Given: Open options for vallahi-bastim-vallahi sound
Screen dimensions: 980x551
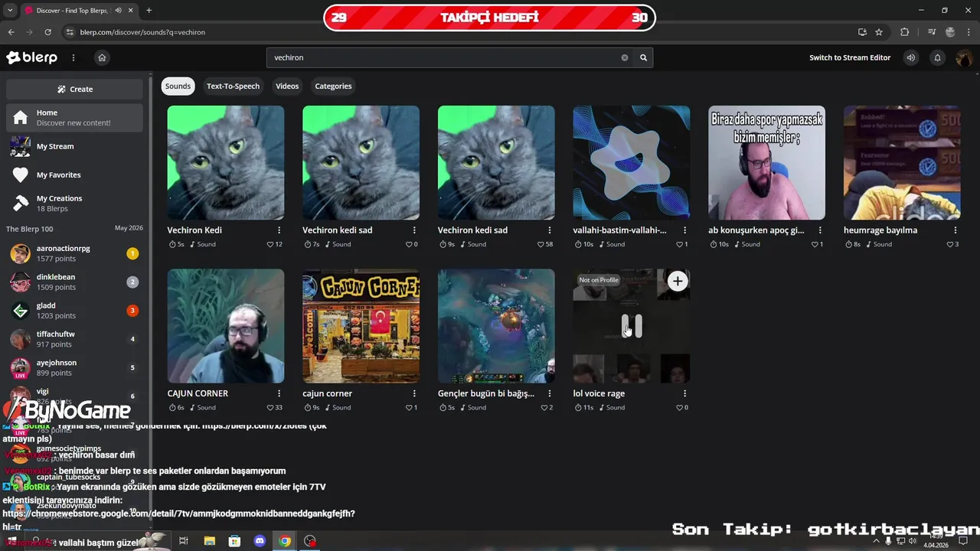Looking at the screenshot, I should tap(684, 230).
